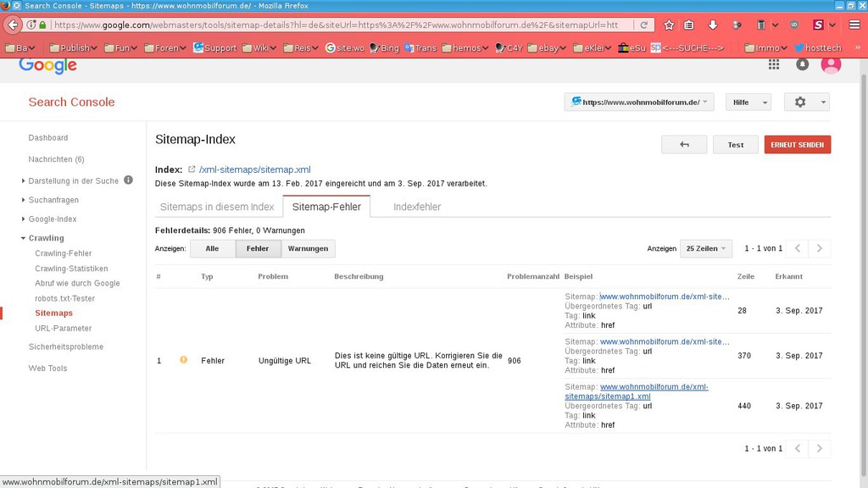The width and height of the screenshot is (868, 488).
Task: Switch to the Indexfehler tab
Action: coord(417,207)
